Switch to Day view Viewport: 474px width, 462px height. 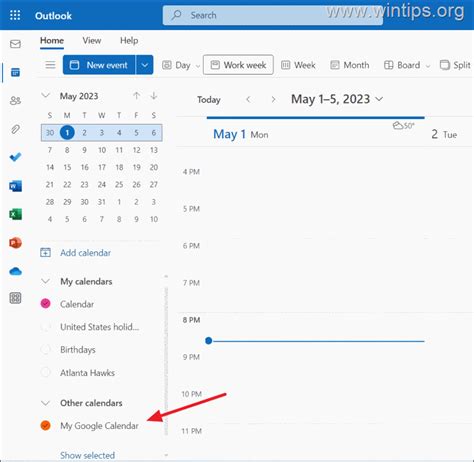tap(177, 65)
